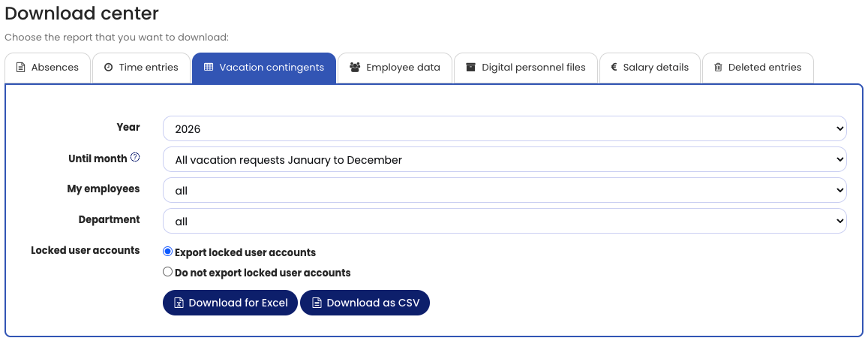Click the trash icon on Deleted entries tab
Image resolution: width=868 pixels, height=341 pixels.
pyautogui.click(x=718, y=68)
